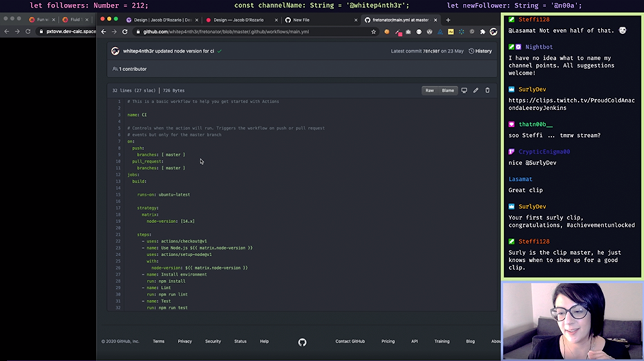Switch to the New File tab

(x=320, y=20)
